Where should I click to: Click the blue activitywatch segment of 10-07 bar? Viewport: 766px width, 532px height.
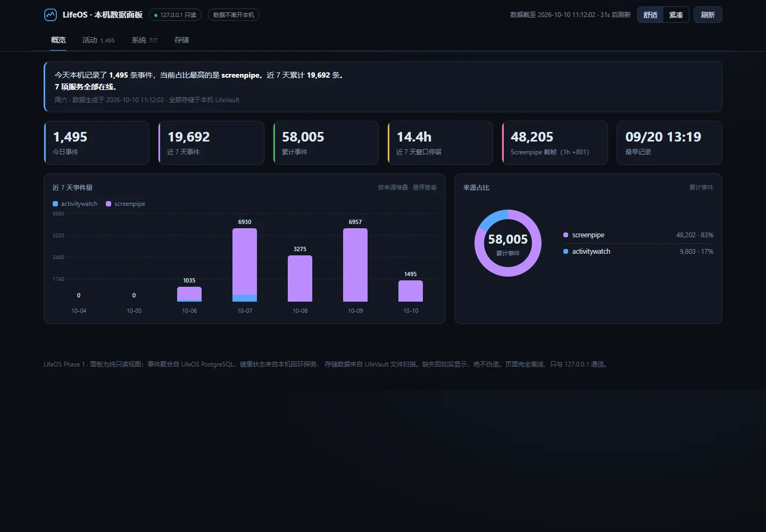click(245, 298)
